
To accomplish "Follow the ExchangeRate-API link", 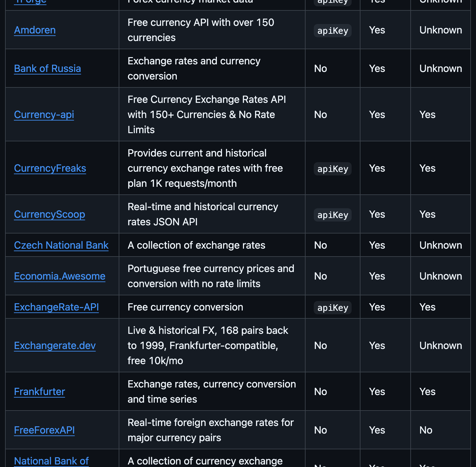I will (x=57, y=307).
